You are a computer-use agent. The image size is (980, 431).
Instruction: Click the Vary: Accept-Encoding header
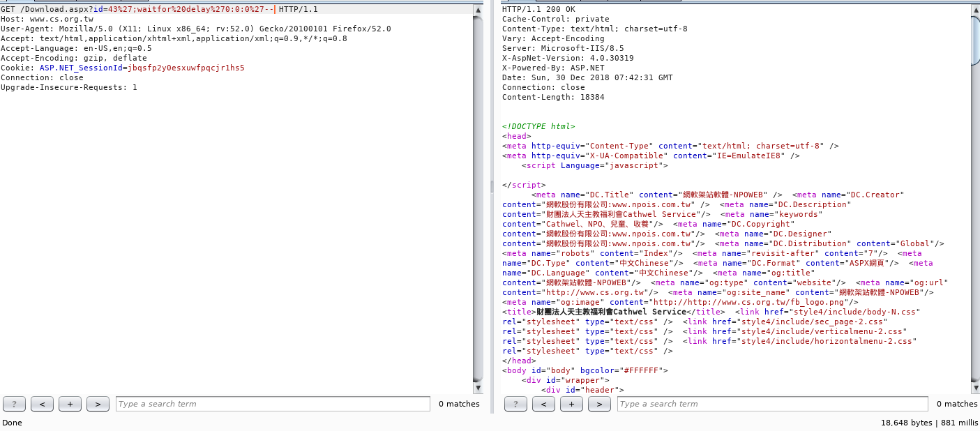pos(553,38)
